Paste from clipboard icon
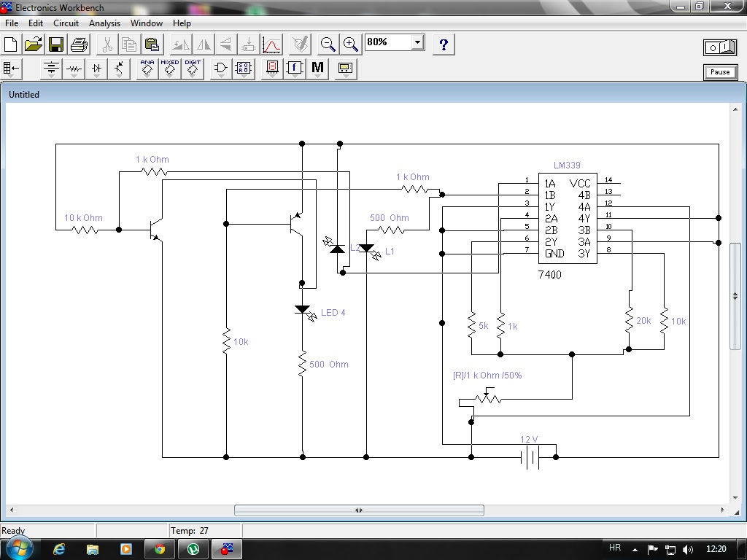This screenshot has width=747, height=560. 152,44
